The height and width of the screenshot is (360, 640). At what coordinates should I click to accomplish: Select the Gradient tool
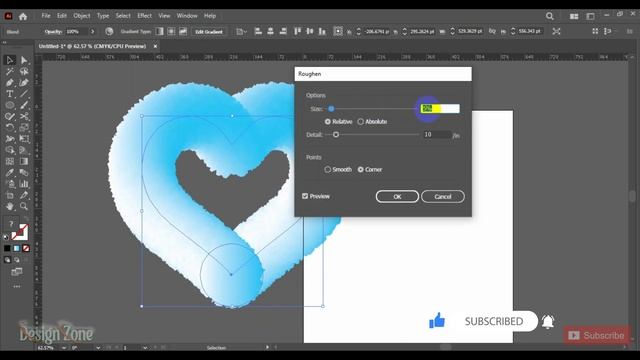point(24,161)
